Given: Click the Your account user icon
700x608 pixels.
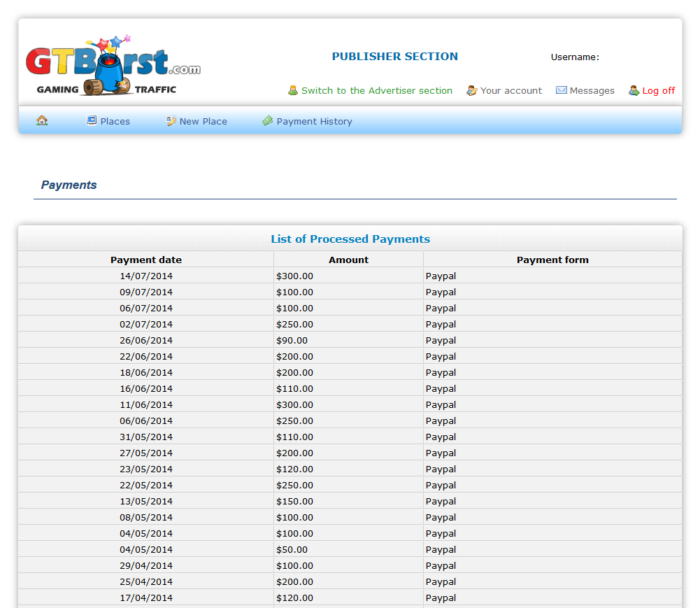Looking at the screenshot, I should click(472, 91).
